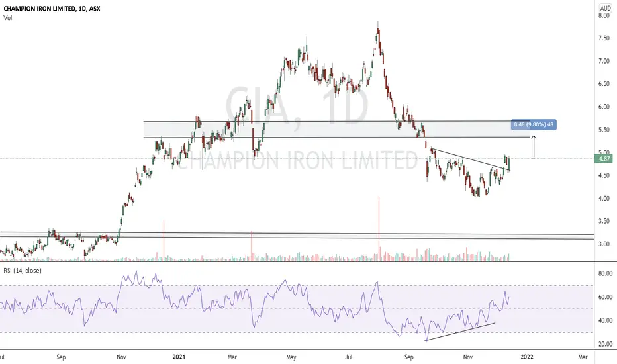The image size is (617, 364).
Task: Click the 60.00 RSI axis label
Action: (x=605, y=297)
